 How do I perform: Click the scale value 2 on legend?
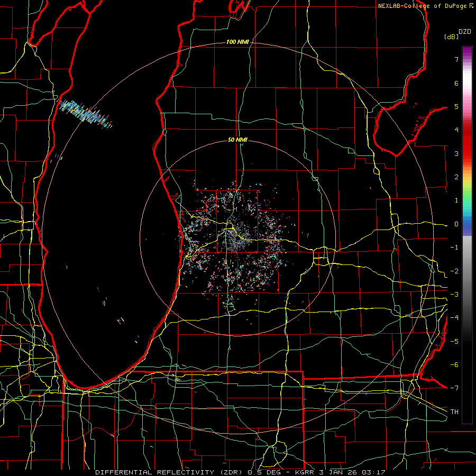pos(456,177)
